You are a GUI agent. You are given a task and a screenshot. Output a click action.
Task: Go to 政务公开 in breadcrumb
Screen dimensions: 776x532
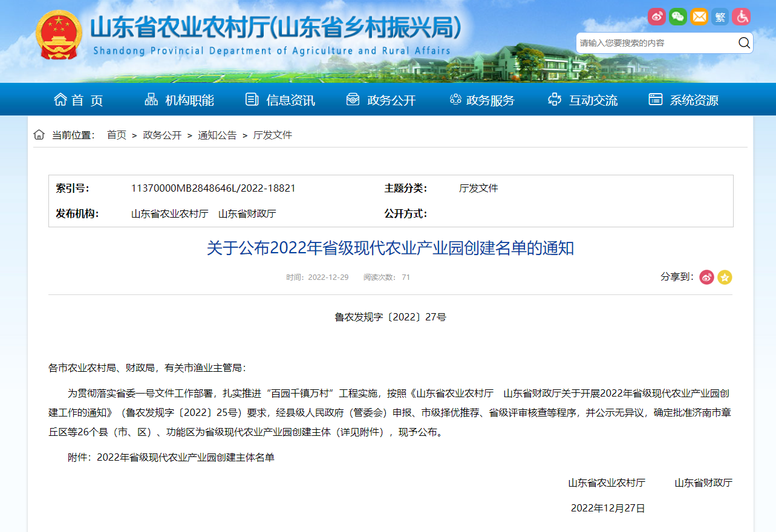162,135
